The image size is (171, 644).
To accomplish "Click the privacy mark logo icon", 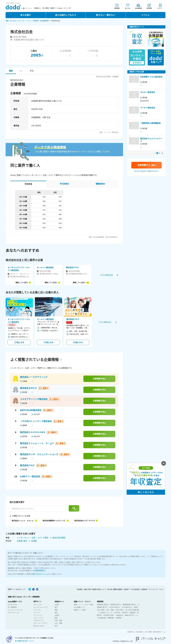I will (9, 639).
